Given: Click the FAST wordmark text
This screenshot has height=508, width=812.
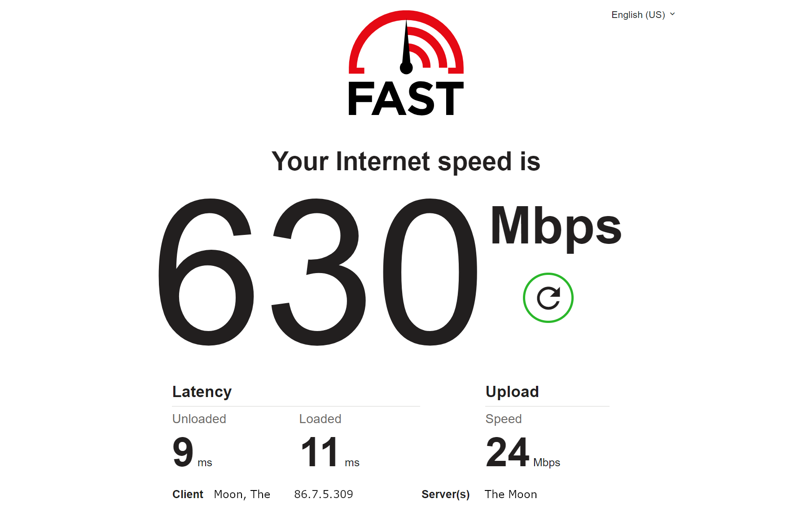Looking at the screenshot, I should click(x=406, y=99).
